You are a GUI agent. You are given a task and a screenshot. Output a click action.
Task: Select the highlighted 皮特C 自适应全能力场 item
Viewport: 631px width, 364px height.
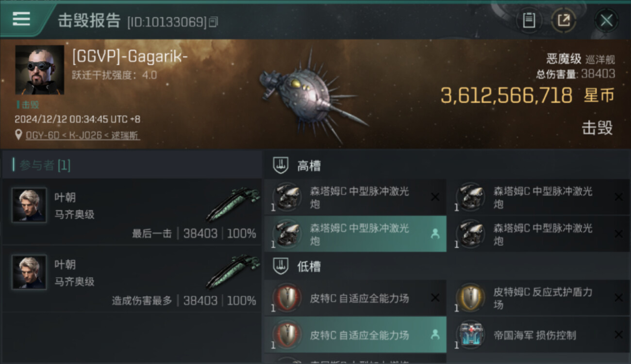pyautogui.click(x=355, y=334)
